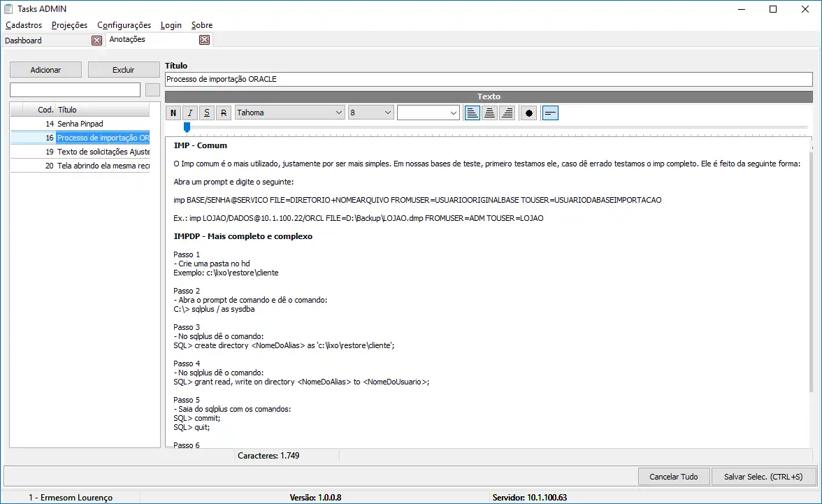Select note 14 Senha Pinpad
822x504 pixels.
coord(80,124)
